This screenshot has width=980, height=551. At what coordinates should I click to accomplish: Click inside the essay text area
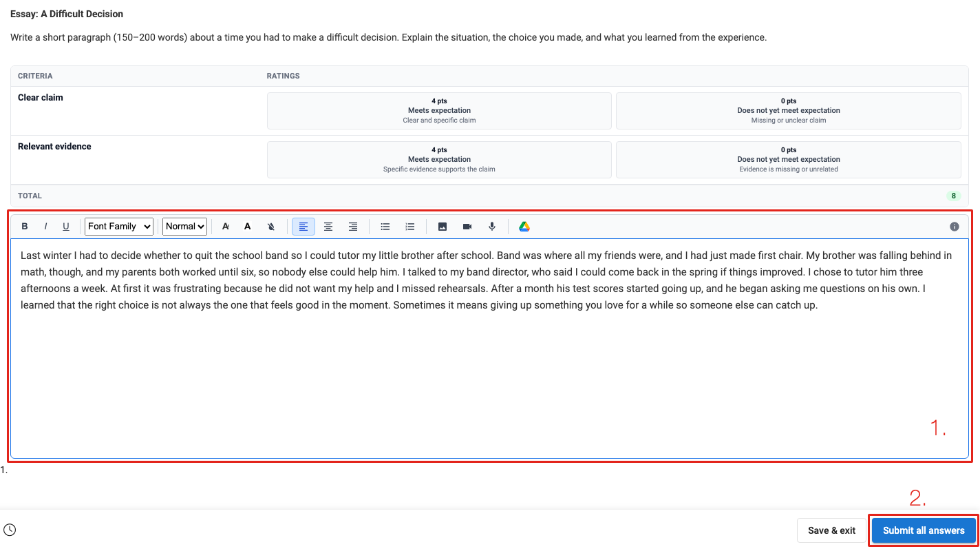(490, 348)
